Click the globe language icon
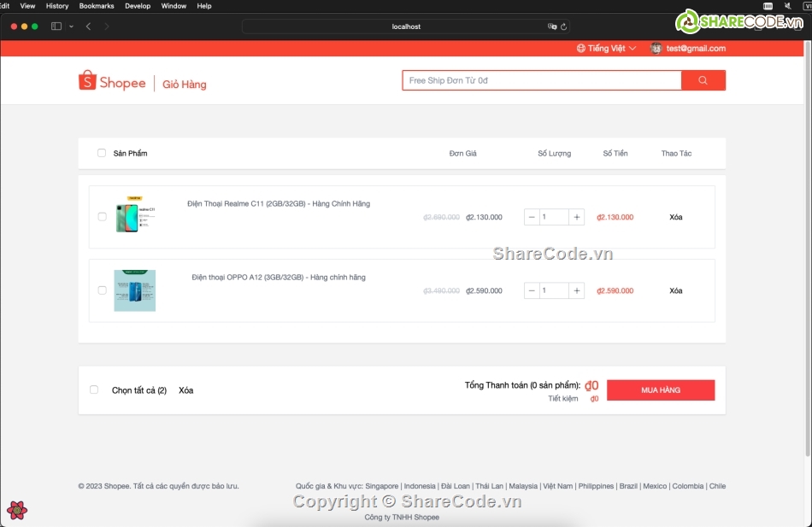Viewport: 812px width, 527px height. [x=581, y=48]
